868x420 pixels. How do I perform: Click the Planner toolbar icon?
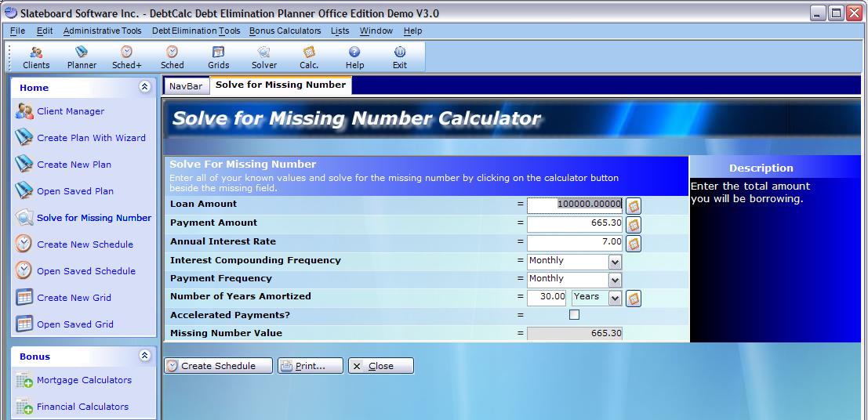82,57
